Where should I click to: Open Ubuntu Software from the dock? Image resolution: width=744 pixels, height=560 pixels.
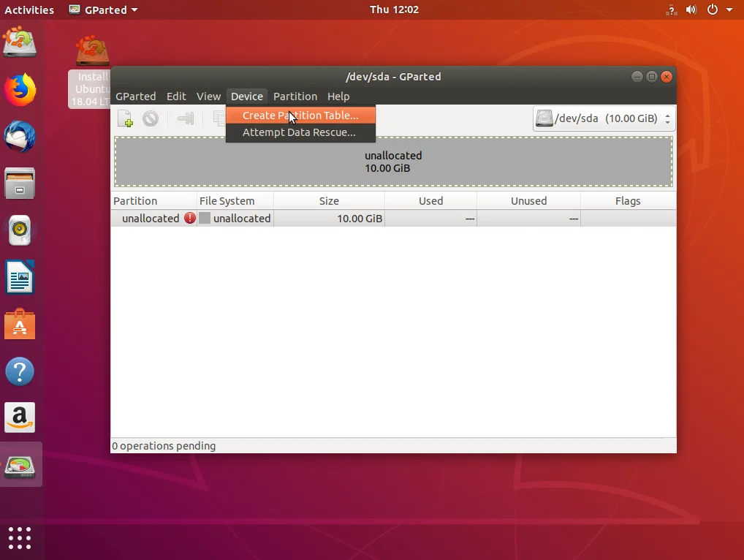tap(20, 325)
